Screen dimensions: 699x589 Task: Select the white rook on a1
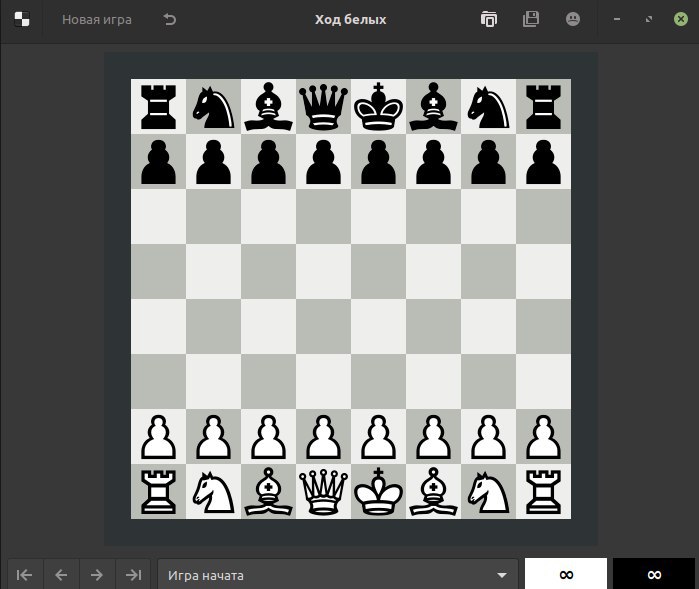[x=158, y=491]
